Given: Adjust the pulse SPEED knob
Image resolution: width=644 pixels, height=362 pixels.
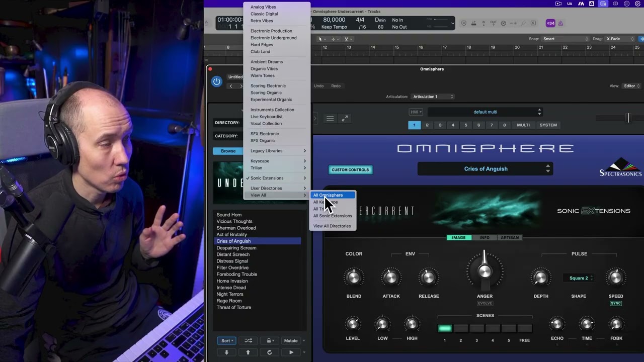Looking at the screenshot, I should click(x=616, y=278).
